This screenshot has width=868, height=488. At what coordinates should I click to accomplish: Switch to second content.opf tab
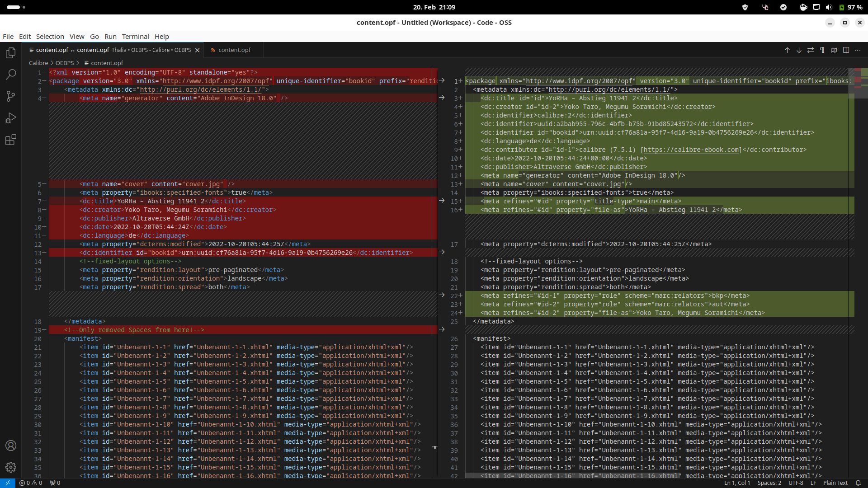(x=234, y=50)
